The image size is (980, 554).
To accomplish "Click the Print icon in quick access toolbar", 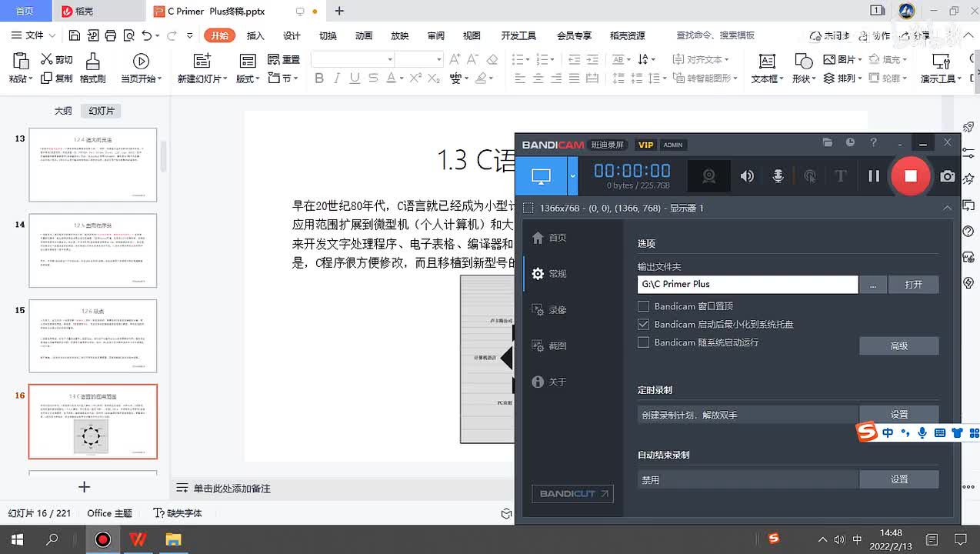I will click(111, 35).
